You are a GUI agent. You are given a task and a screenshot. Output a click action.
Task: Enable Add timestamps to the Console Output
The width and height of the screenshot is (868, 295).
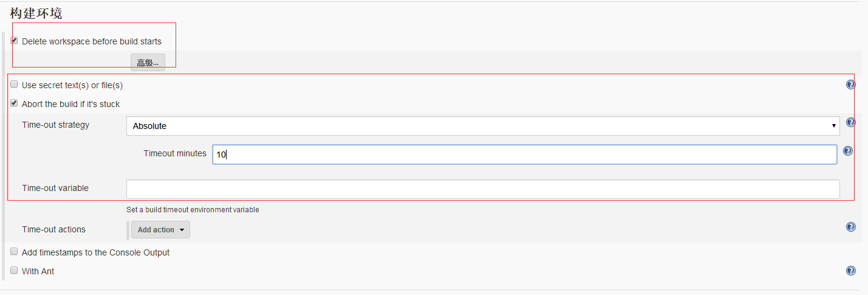click(x=14, y=251)
